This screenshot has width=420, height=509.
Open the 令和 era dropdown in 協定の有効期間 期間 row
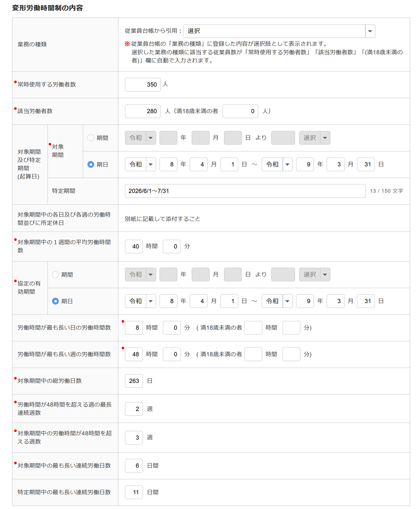pos(140,275)
